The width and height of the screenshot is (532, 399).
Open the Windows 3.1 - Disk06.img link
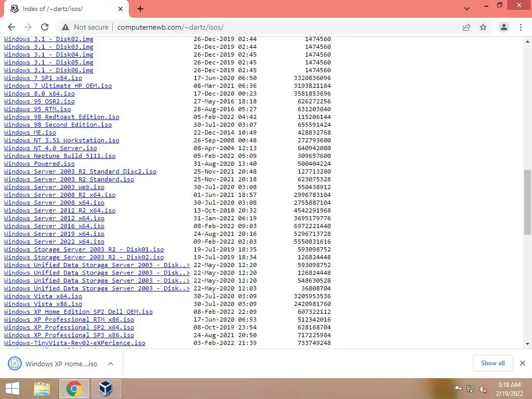[49, 70]
